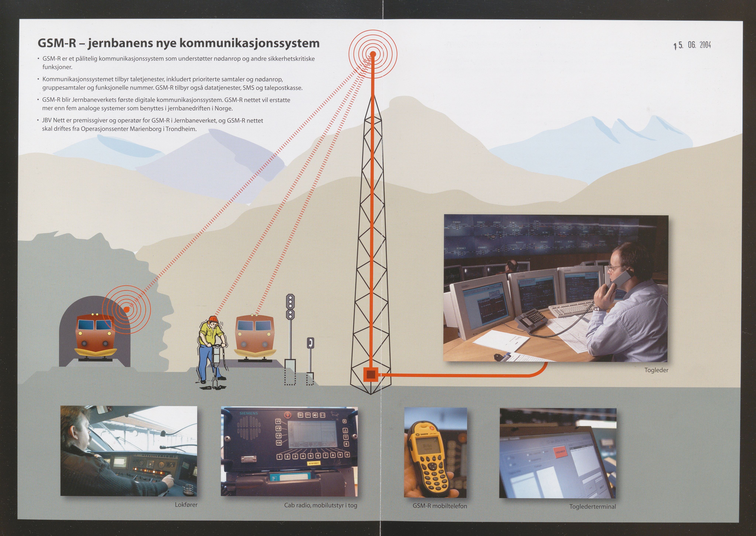Select the bullet starting "GSM-R blir Jernbaneverkets første"
756x536 pixels.
(x=164, y=104)
